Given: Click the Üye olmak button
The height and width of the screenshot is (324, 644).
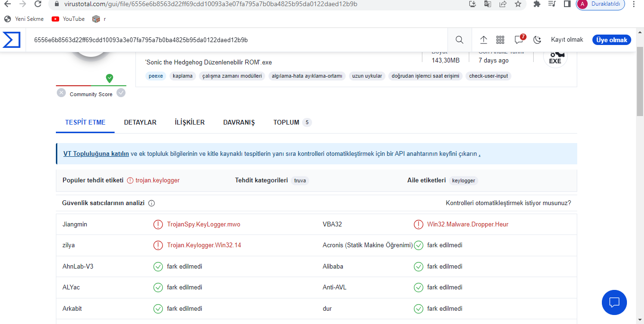Looking at the screenshot, I should point(611,40).
